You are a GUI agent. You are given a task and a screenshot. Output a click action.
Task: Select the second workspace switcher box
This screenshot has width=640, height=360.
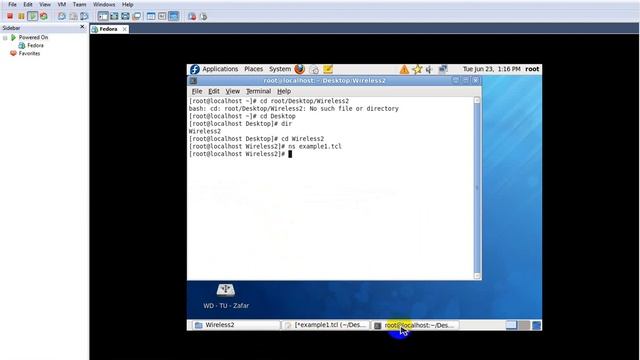[x=524, y=325]
